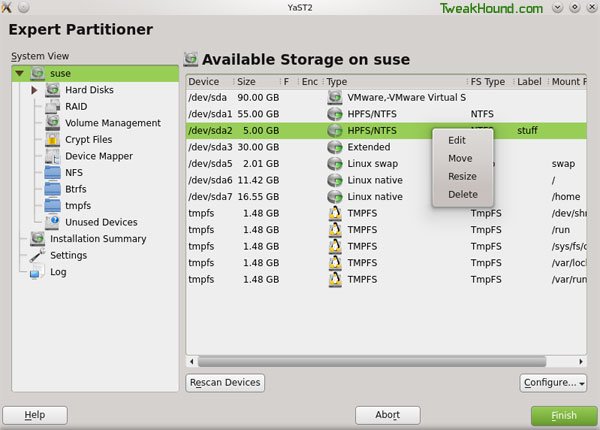Click the Linux swap partition icon

point(335,163)
